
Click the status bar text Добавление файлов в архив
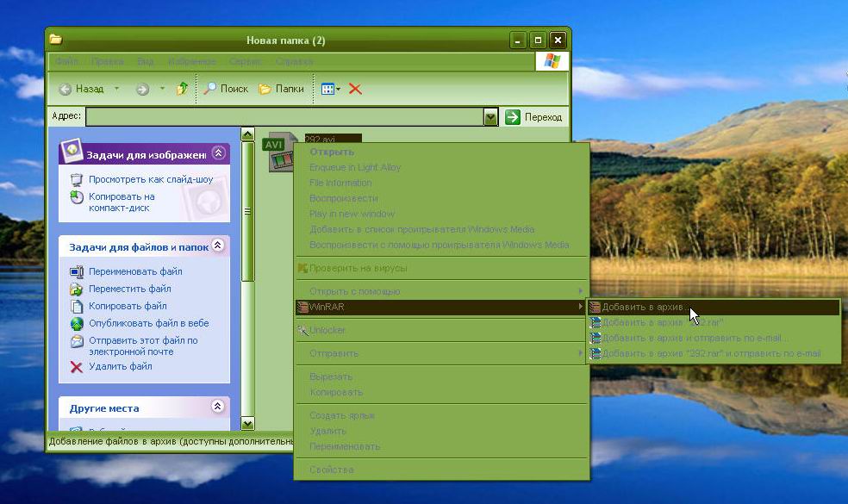point(171,441)
